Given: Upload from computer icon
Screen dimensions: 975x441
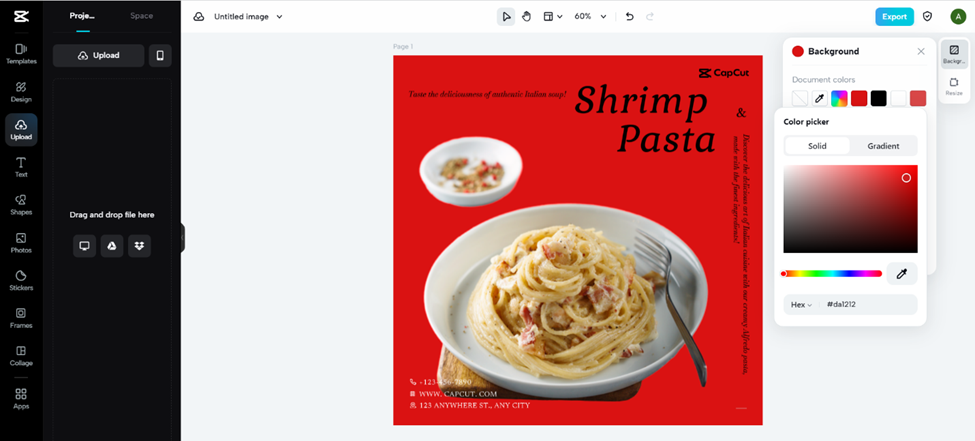Looking at the screenshot, I should pyautogui.click(x=85, y=246).
